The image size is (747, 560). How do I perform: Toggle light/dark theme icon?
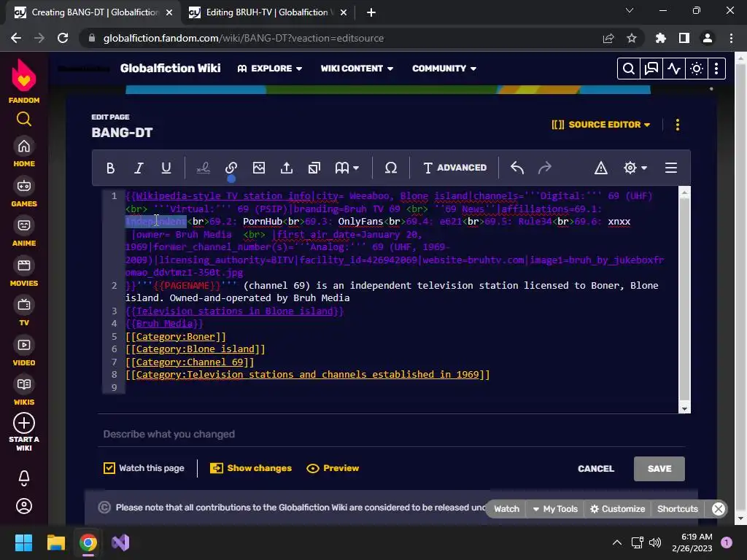pyautogui.click(x=697, y=69)
